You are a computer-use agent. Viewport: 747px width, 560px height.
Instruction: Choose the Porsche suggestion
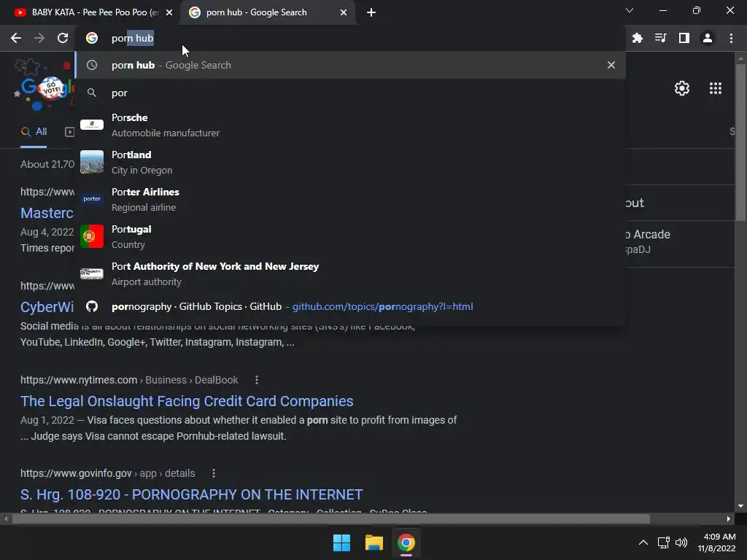(349, 125)
